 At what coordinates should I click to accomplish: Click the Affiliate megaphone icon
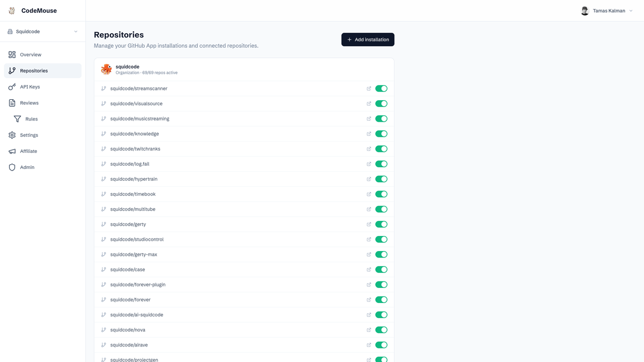point(12,151)
